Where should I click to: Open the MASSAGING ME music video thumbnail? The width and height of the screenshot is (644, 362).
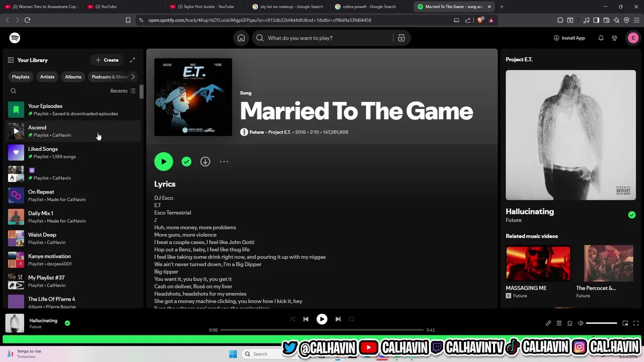pos(538,263)
